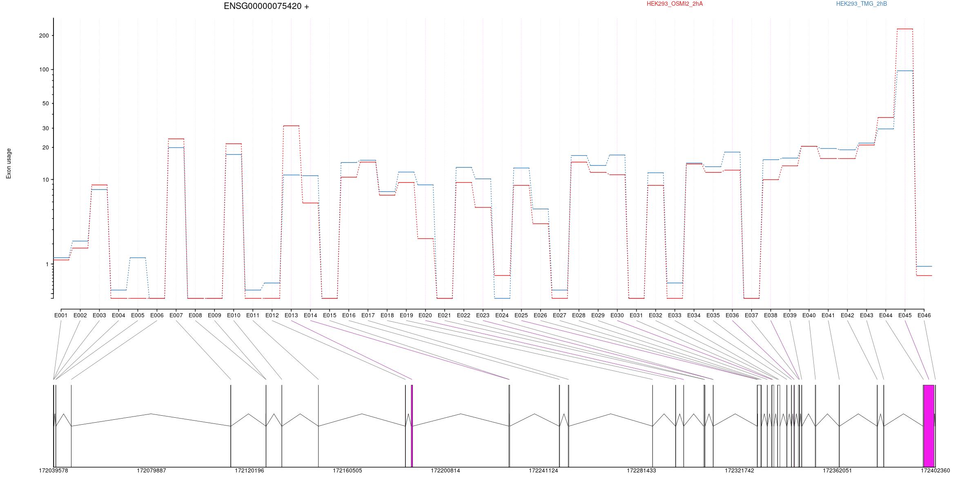Click the exon label E003
The width and height of the screenshot is (980, 490).
[x=99, y=315]
